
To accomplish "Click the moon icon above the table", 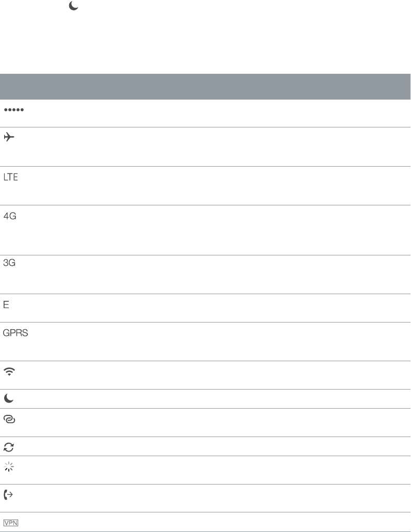I will (74, 6).
